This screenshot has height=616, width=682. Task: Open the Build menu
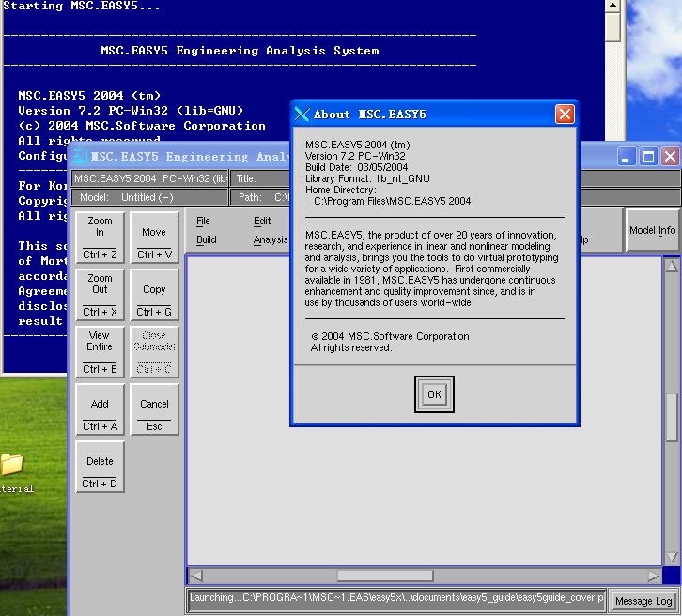coord(206,240)
